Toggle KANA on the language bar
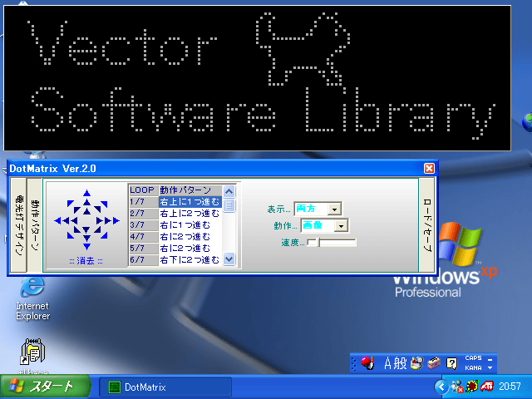This screenshot has width=532, height=399. point(473,368)
